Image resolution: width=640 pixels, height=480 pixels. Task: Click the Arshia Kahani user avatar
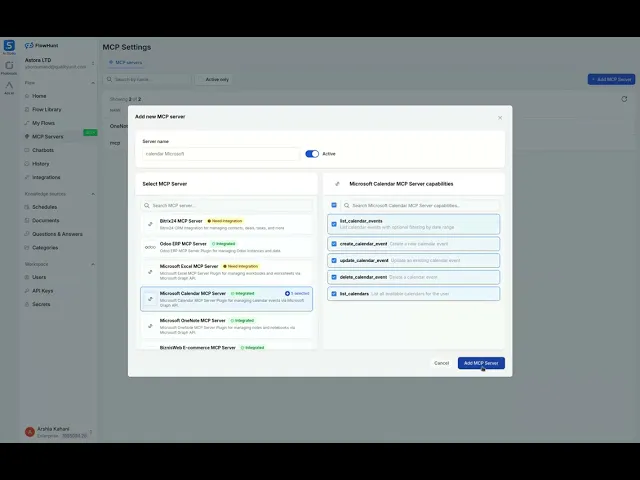(29, 432)
